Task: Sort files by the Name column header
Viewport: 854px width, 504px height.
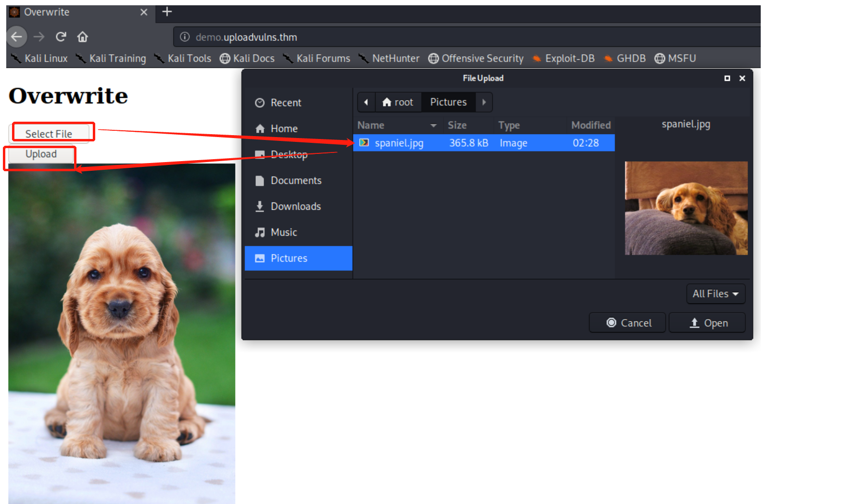Action: click(x=371, y=125)
